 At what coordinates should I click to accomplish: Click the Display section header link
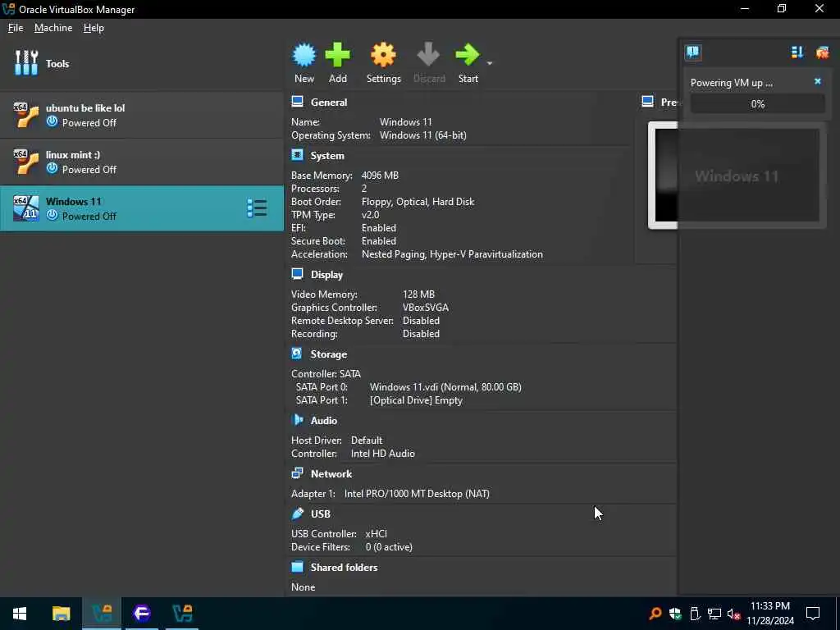pyautogui.click(x=326, y=275)
